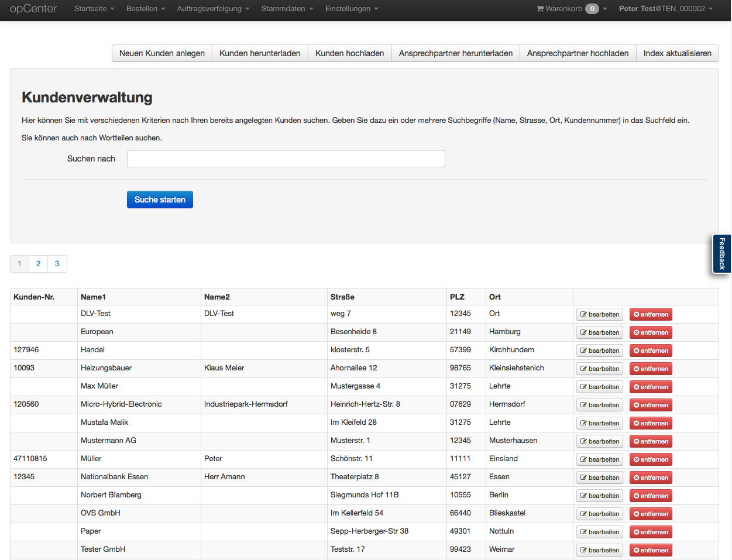732x560 pixels.
Task: Go to page 2 of results
Action: (38, 264)
